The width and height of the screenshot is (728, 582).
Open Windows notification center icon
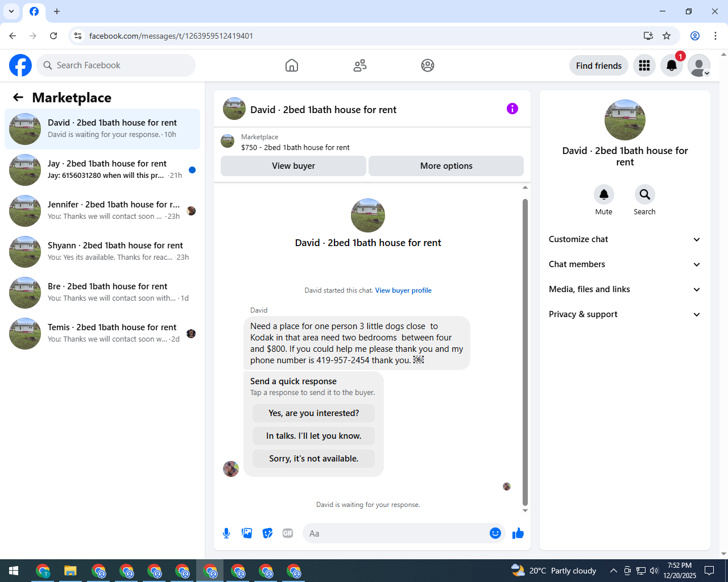pyautogui.click(x=709, y=571)
